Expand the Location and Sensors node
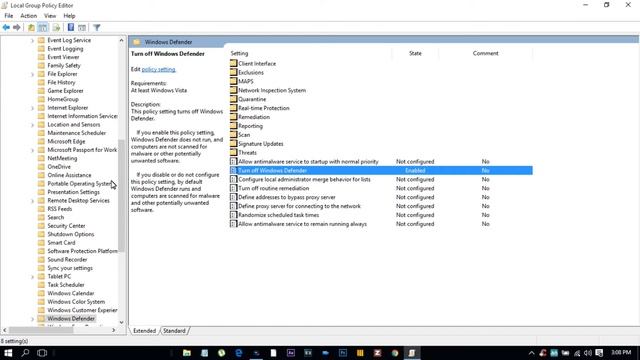The width and height of the screenshot is (640, 360). point(32,125)
